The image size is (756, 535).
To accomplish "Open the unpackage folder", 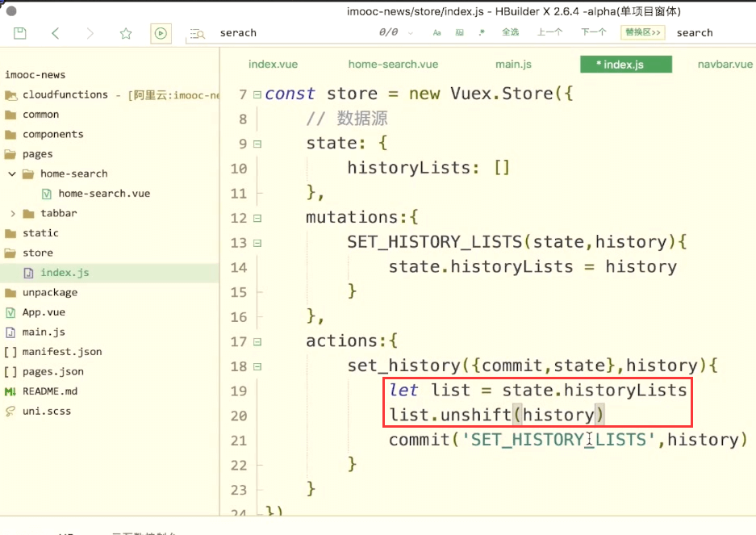I will click(50, 292).
